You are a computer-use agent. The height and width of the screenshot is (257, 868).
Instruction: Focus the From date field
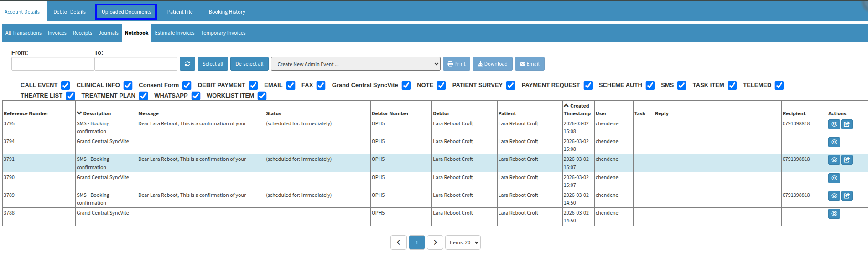pos(53,64)
